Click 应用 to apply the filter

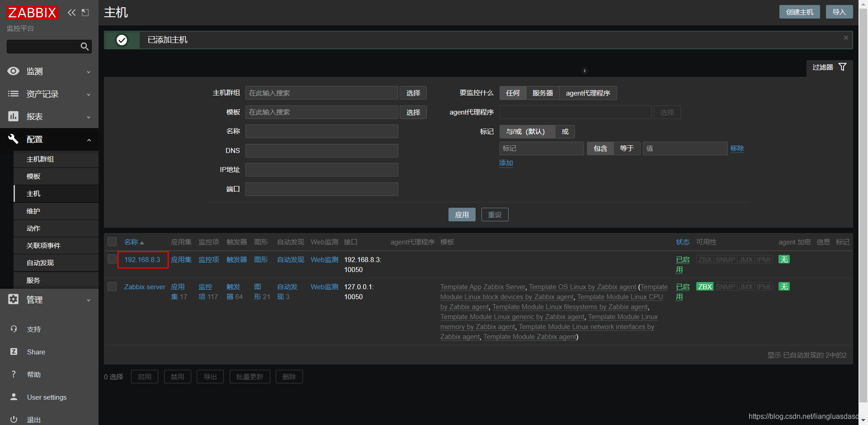(x=462, y=215)
